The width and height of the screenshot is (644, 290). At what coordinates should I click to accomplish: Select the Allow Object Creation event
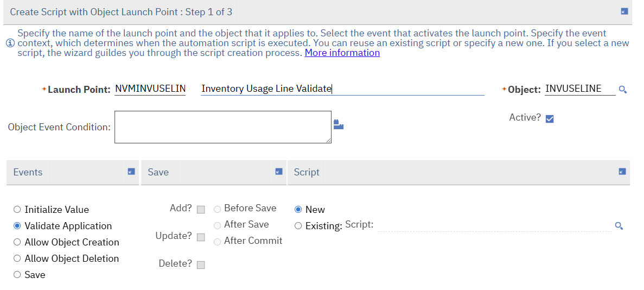[x=17, y=242]
